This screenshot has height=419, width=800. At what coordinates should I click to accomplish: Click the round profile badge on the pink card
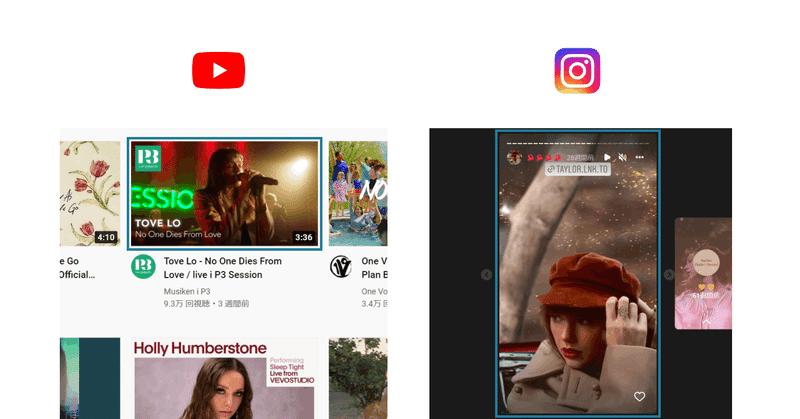[x=707, y=263]
